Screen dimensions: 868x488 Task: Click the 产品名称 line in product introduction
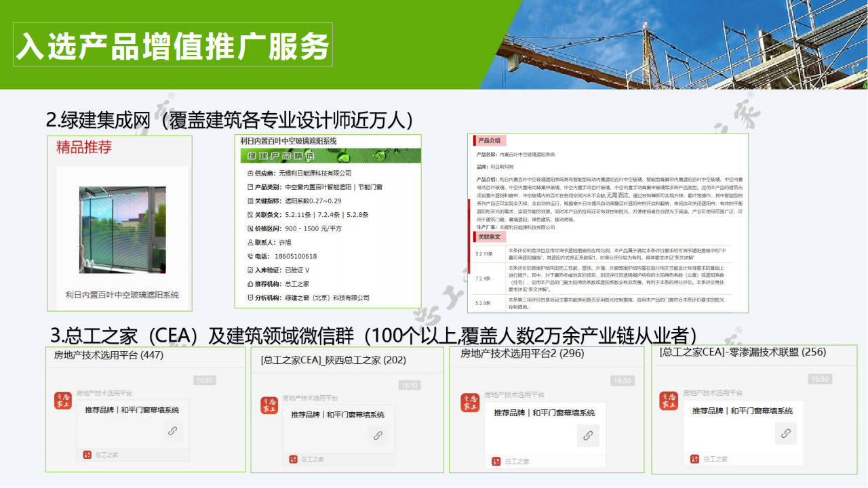[516, 155]
